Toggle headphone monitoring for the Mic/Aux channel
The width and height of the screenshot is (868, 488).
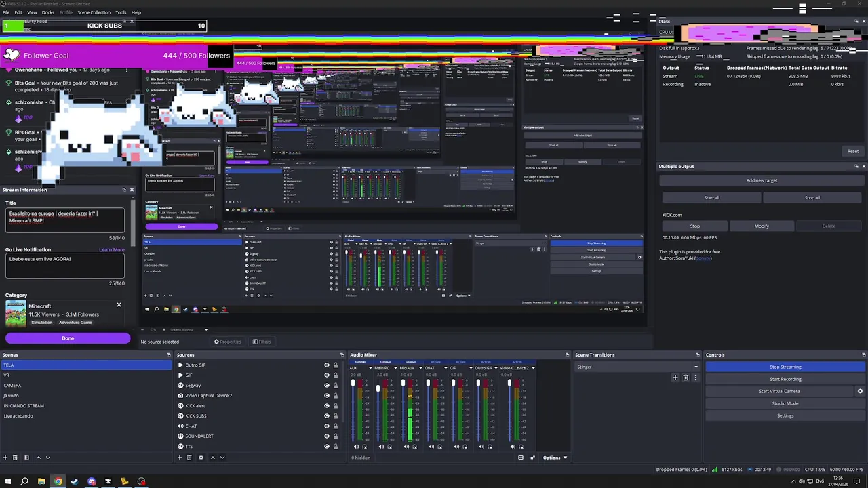point(414,447)
